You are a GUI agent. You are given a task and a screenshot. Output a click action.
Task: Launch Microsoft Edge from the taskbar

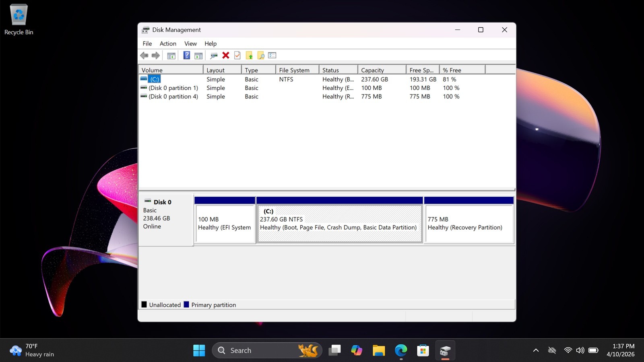(401, 350)
